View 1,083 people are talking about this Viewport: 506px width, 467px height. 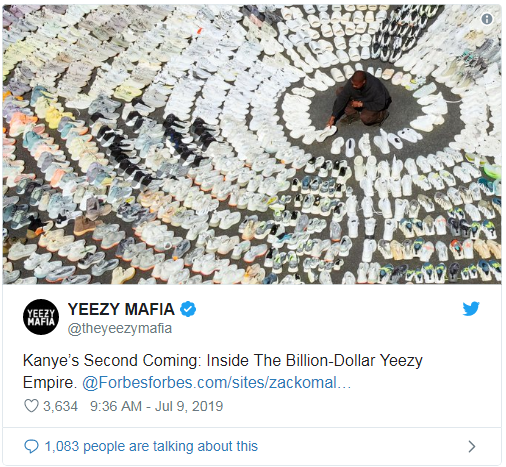(151, 446)
